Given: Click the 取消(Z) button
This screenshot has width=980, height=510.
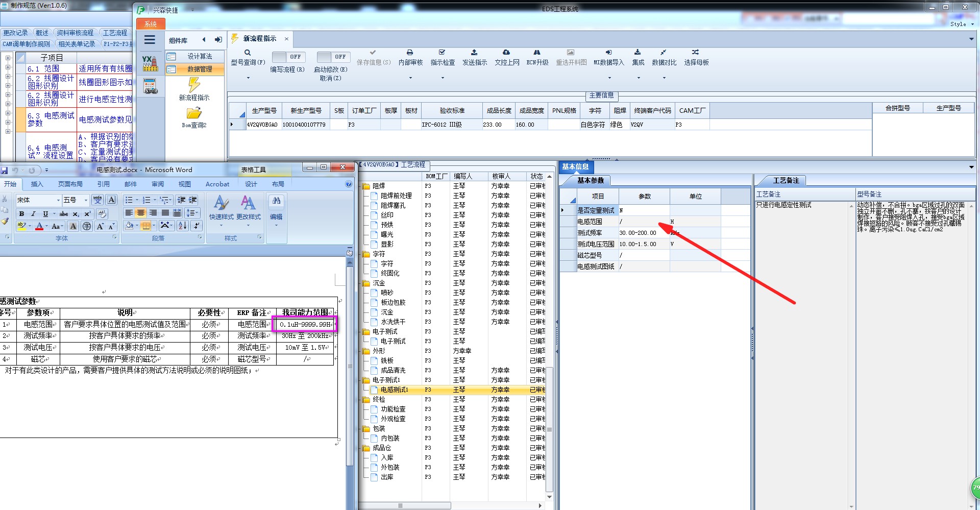Looking at the screenshot, I should pyautogui.click(x=331, y=78).
